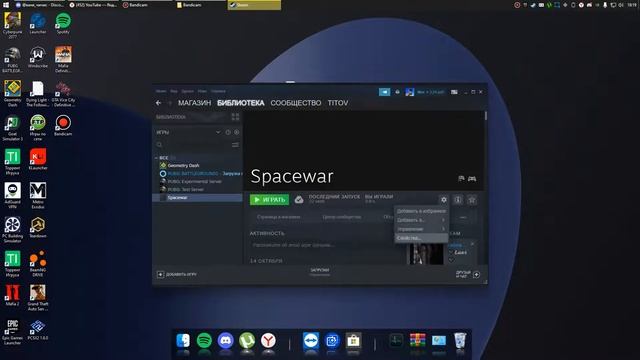
Task: Click the Steam notifications bell icon
Action: (x=398, y=92)
